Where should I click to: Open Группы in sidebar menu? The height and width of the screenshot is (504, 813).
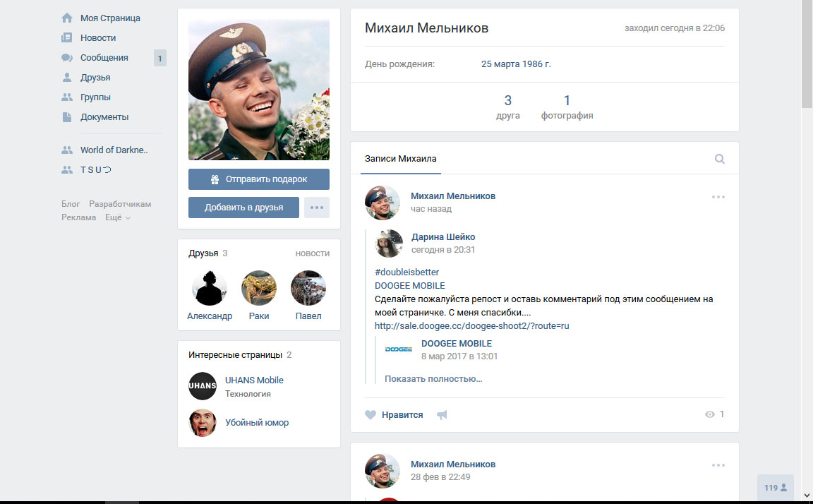point(95,97)
